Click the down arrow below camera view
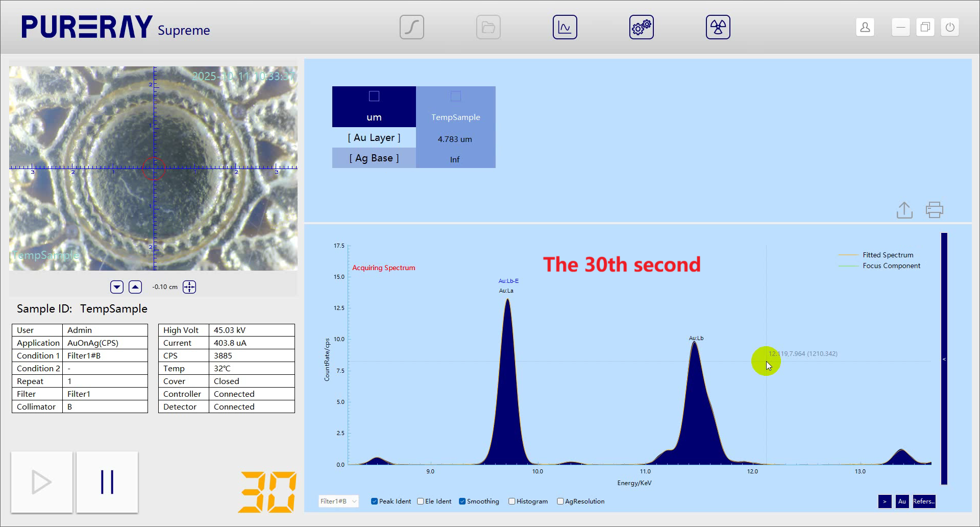Image resolution: width=980 pixels, height=527 pixels. coord(117,287)
